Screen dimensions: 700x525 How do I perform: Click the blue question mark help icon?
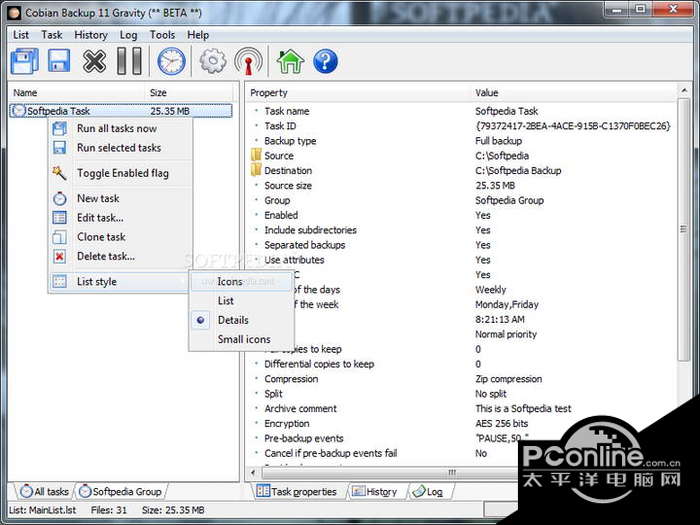point(325,62)
